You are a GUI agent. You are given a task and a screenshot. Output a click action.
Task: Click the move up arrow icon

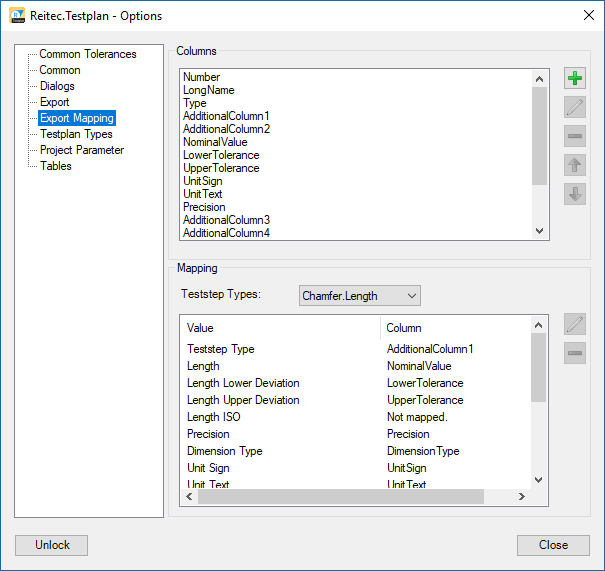574,166
